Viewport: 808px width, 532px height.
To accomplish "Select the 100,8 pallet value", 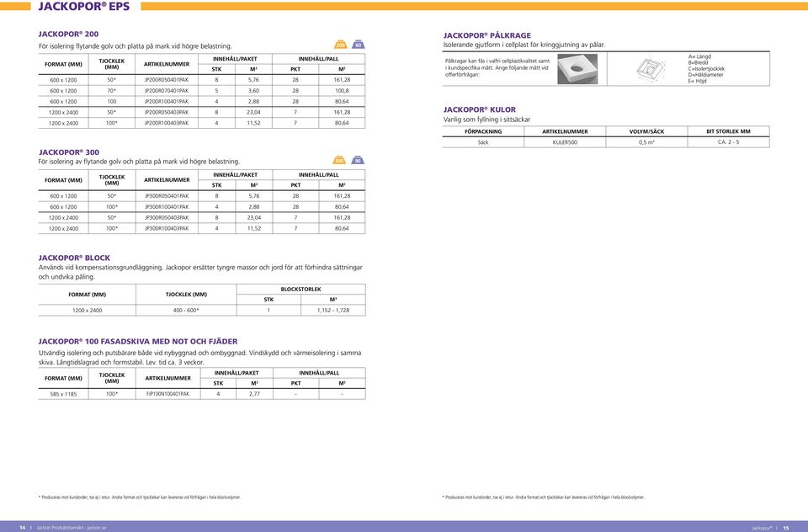I will point(342,91).
